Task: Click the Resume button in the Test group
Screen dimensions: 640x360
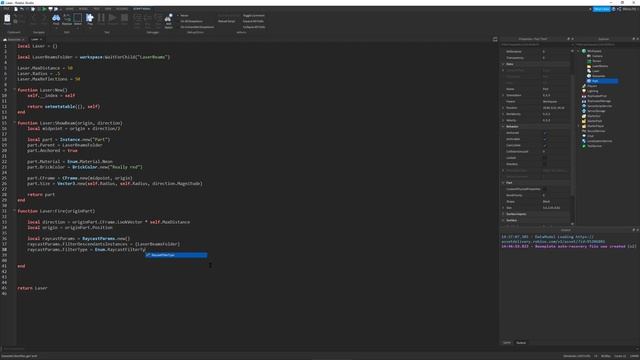Action: [x=113, y=18]
